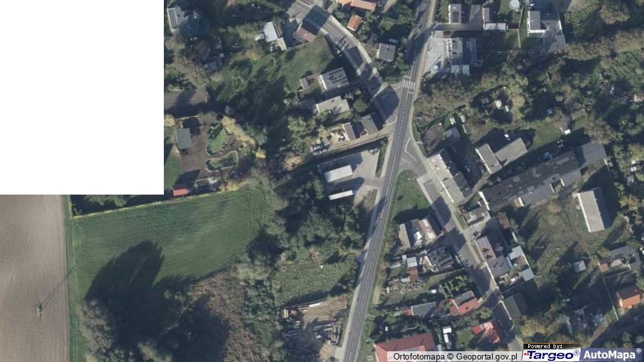Click the small red-roofed shed near the meadow
Image resolution: width=644 pixels, height=362 pixels.
coord(180,190)
